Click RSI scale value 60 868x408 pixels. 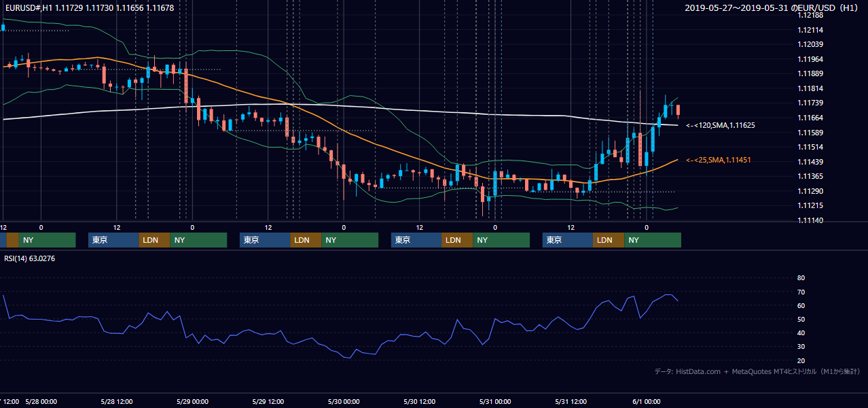pos(801,305)
